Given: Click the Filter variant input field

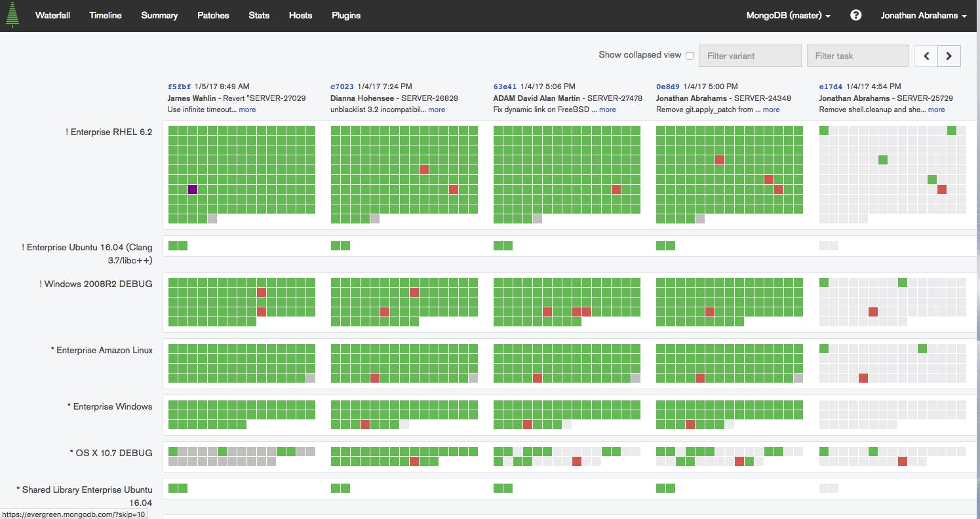Looking at the screenshot, I should point(751,56).
